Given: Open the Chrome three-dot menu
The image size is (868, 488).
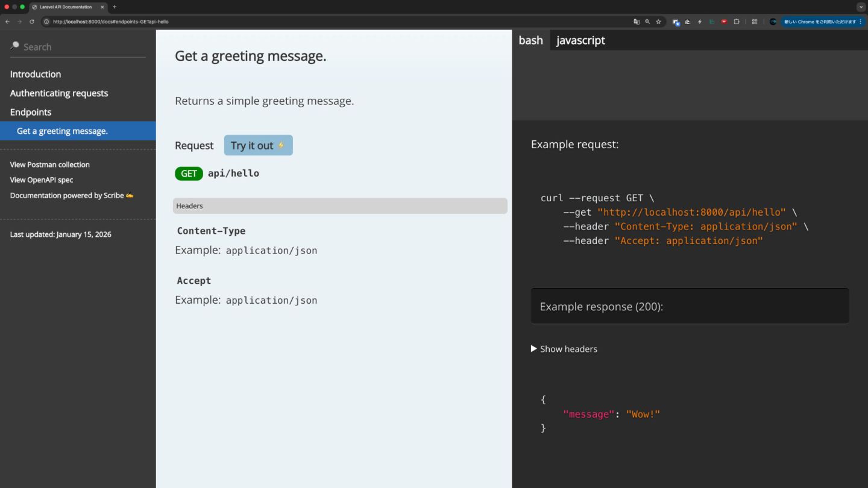Looking at the screenshot, I should [861, 22].
